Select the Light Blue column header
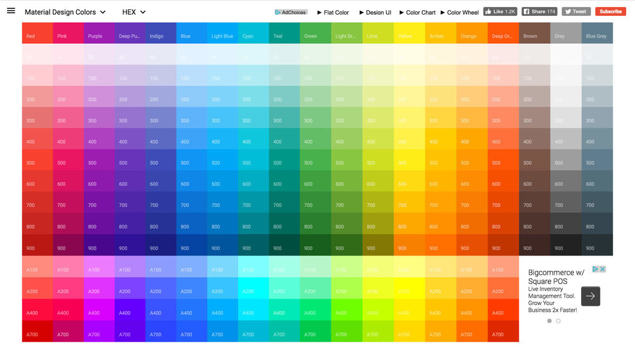Viewport: 635px width, 364px height. pyautogui.click(x=223, y=33)
